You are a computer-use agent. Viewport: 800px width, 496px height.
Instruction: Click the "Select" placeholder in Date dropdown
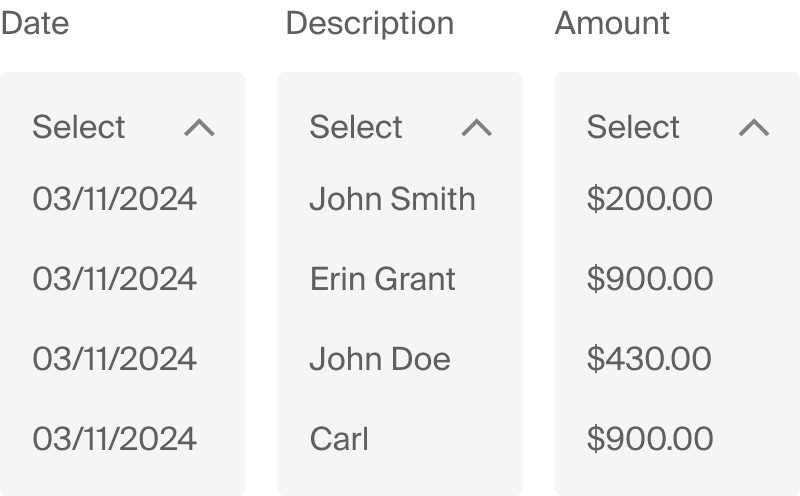(x=79, y=127)
